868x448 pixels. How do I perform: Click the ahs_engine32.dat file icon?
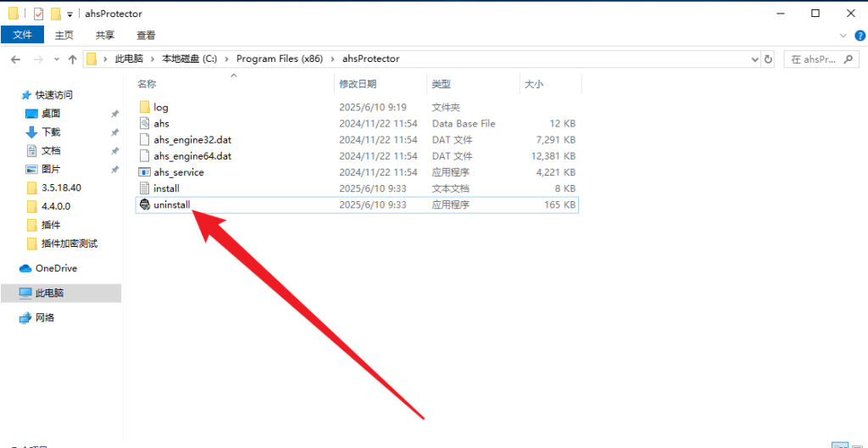click(x=144, y=140)
